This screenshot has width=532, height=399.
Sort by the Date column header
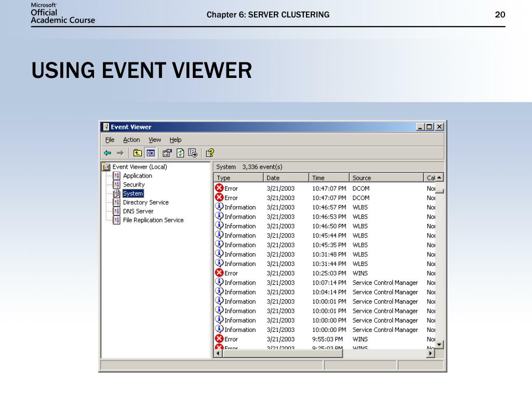click(286, 178)
